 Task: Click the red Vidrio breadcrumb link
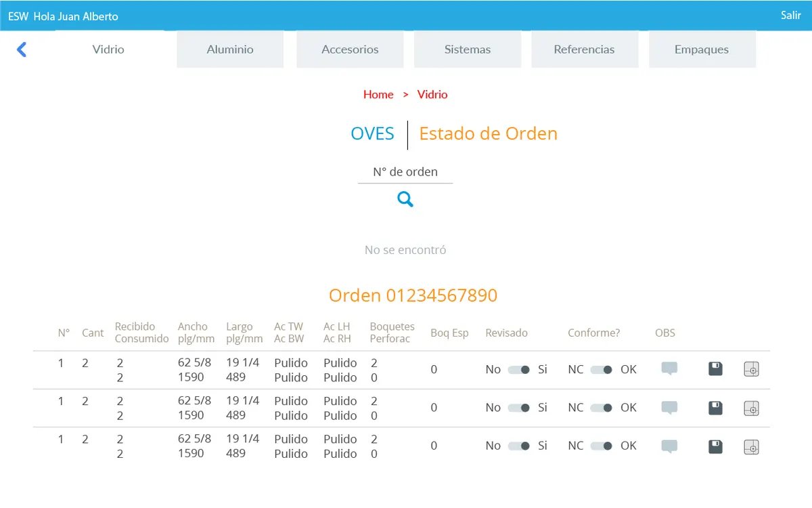coord(432,95)
